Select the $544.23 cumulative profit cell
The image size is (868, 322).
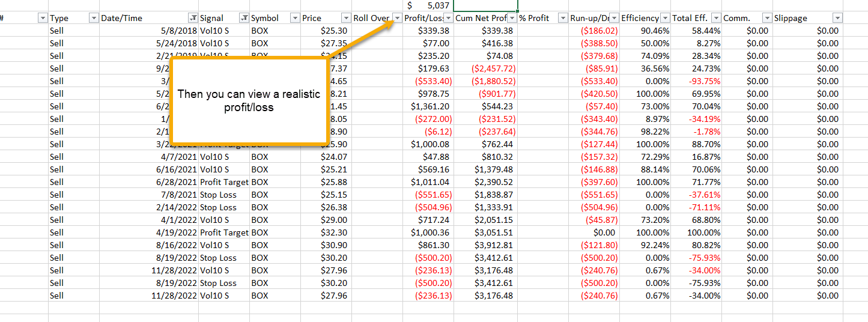(485, 106)
